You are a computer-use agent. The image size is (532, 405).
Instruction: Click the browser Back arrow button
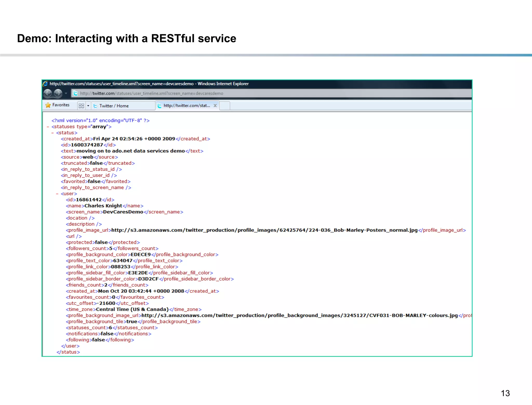click(48, 93)
